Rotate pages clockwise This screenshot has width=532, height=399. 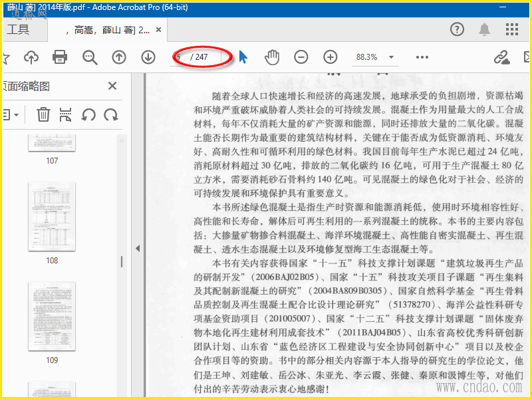point(111,115)
